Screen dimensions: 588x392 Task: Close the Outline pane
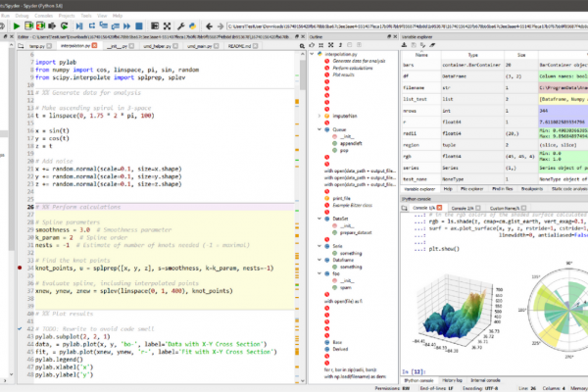[x=395, y=37]
